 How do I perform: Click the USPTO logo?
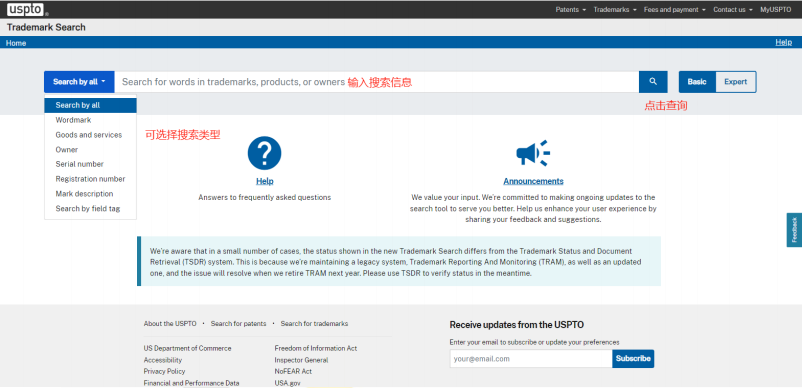(25, 9)
